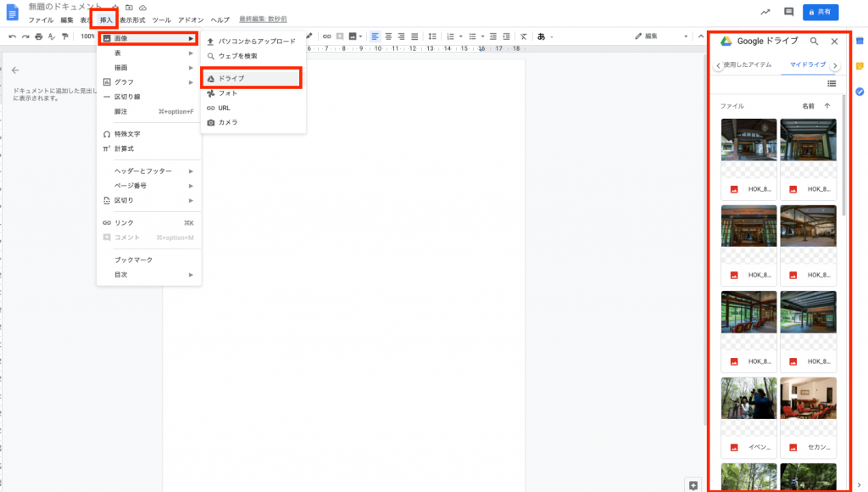Search in Google Drive panel
The image size is (868, 492).
[x=814, y=41]
